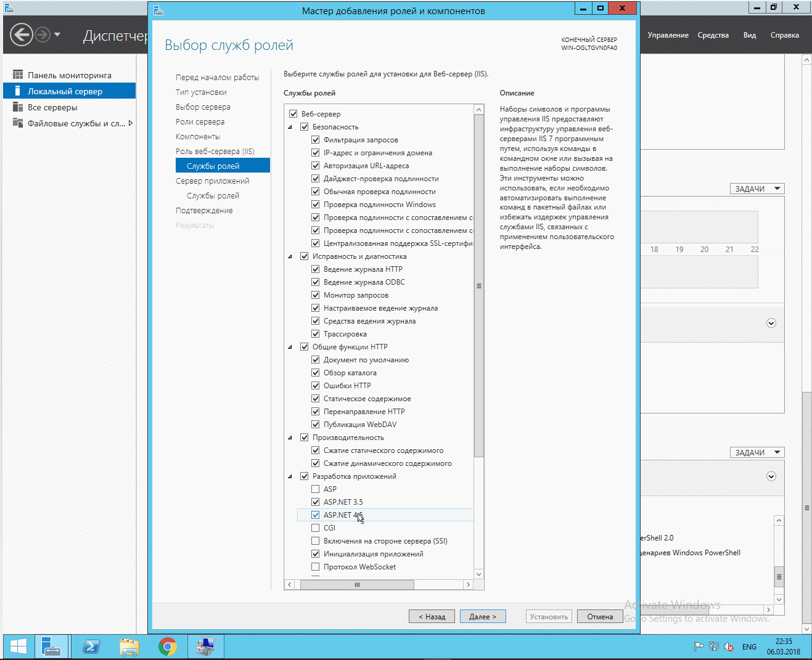Expand the Файловые службы sidebar arrow
Screen dimensions: 812x660
[x=131, y=123]
